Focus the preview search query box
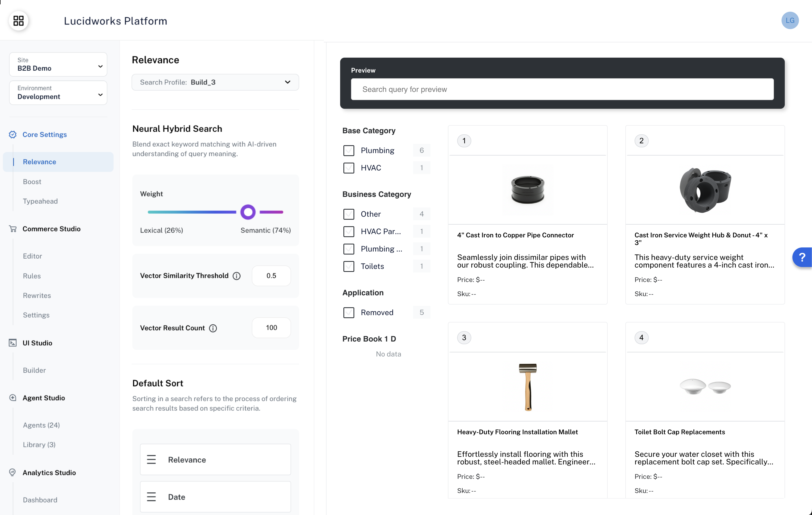The width and height of the screenshot is (812, 515). click(x=562, y=89)
